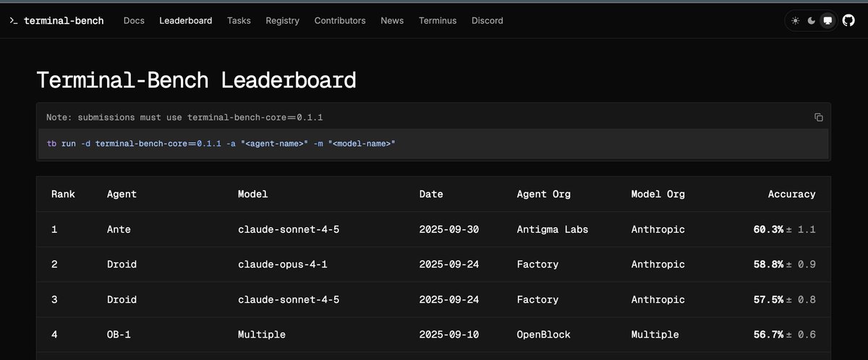868x360 pixels.
Task: Go to the Tasks page
Action: coord(239,21)
